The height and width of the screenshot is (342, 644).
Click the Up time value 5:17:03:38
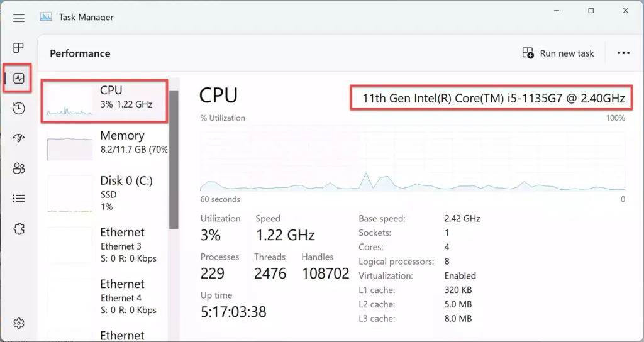coord(233,312)
